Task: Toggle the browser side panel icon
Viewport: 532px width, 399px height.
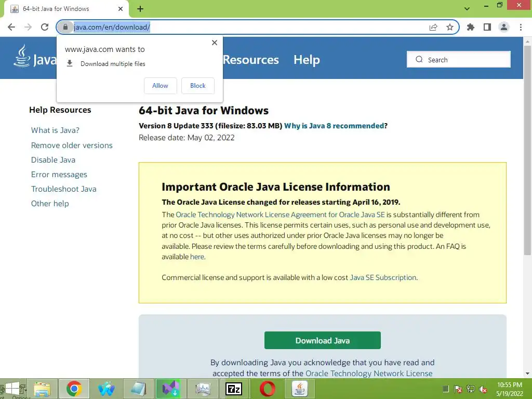Action: coord(487,27)
